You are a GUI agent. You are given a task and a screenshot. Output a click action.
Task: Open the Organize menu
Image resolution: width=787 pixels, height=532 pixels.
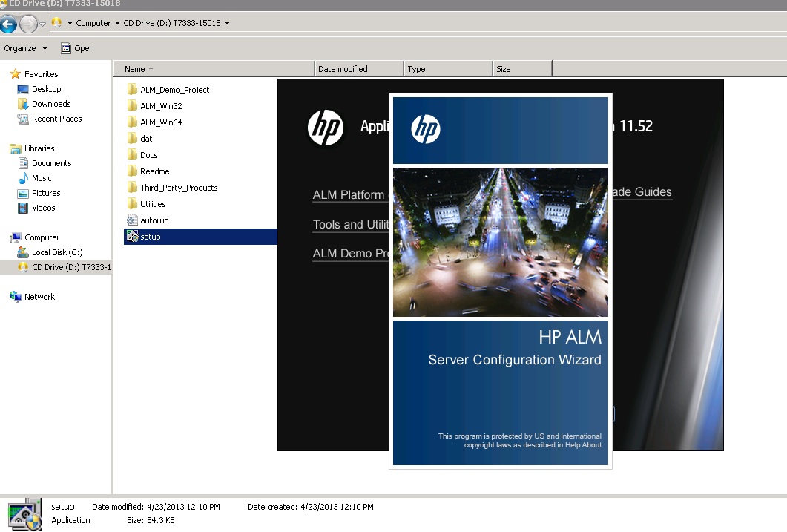[26, 48]
